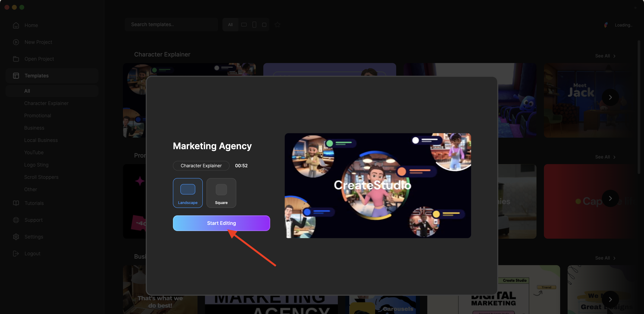The height and width of the screenshot is (314, 644).
Task: Click the Search templates input field
Action: tap(171, 24)
